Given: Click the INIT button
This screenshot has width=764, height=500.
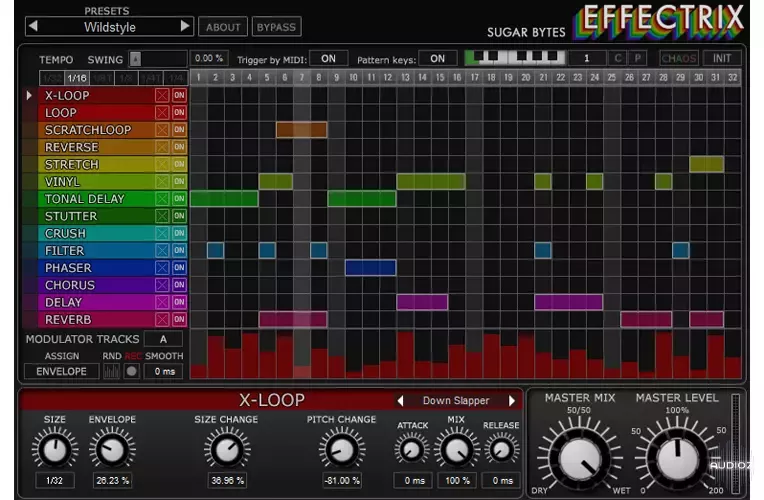Looking at the screenshot, I should click(722, 58).
